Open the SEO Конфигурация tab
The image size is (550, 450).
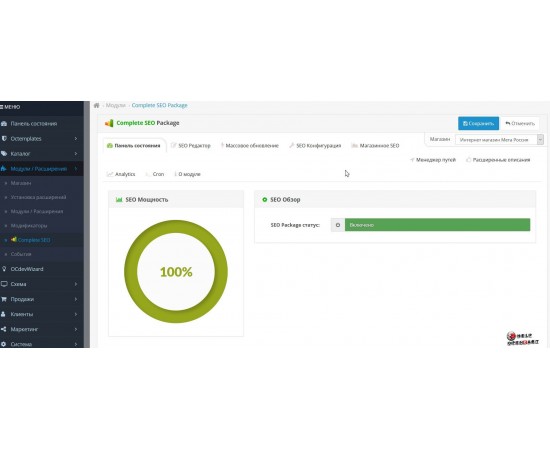[x=315, y=145]
